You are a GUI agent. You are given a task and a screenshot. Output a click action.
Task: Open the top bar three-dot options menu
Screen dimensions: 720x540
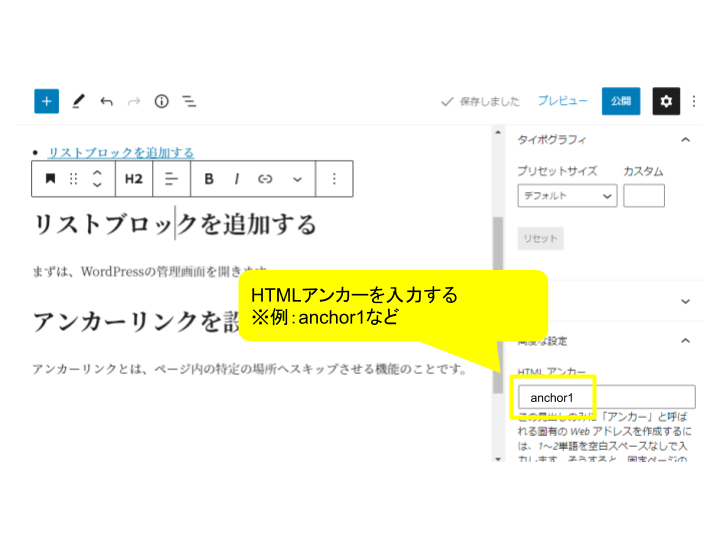[695, 101]
